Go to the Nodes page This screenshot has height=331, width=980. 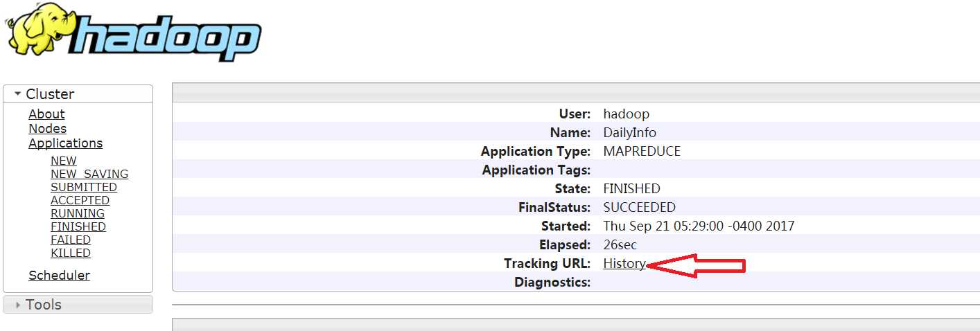coord(47,129)
